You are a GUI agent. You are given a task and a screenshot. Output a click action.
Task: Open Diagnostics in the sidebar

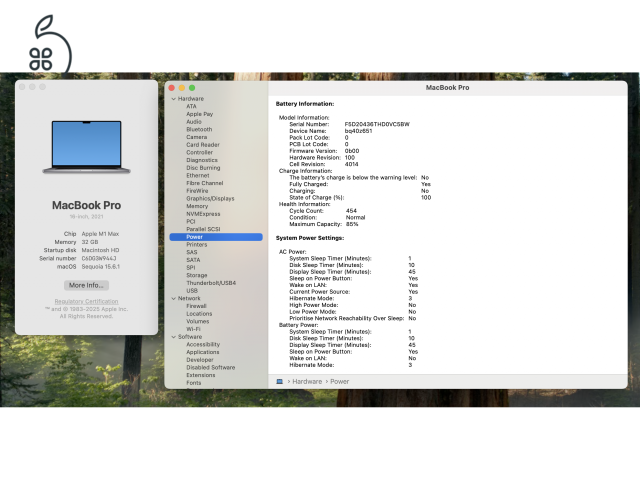[x=202, y=160]
